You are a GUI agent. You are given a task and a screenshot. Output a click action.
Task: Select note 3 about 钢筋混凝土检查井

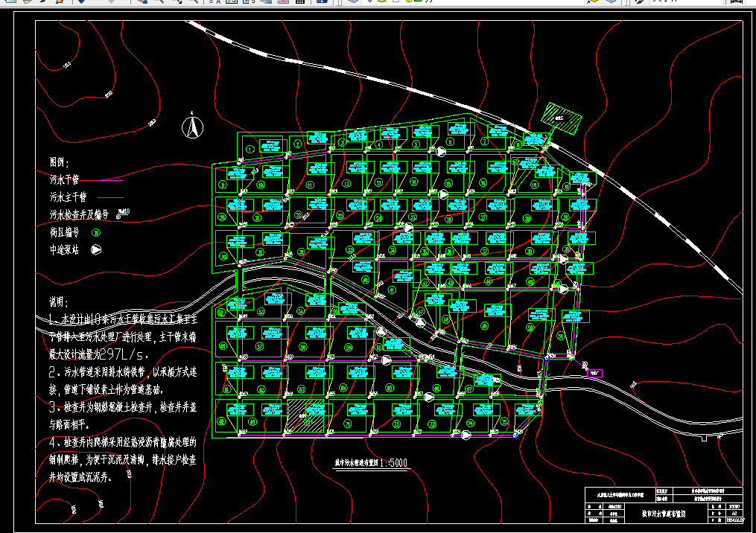[123, 416]
